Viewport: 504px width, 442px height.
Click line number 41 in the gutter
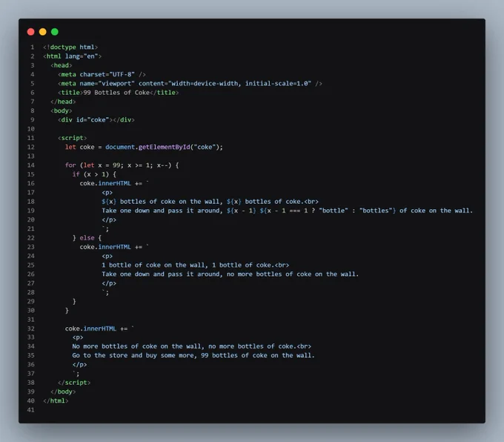coord(31,410)
